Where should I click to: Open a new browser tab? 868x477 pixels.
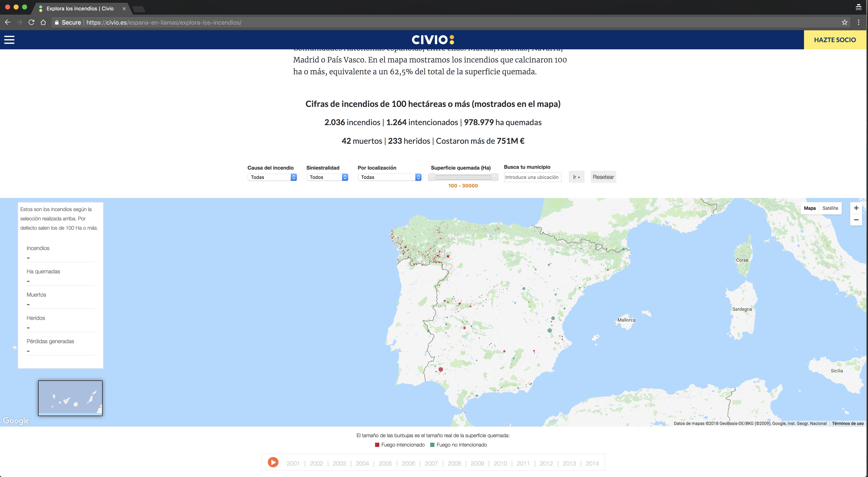(x=139, y=9)
